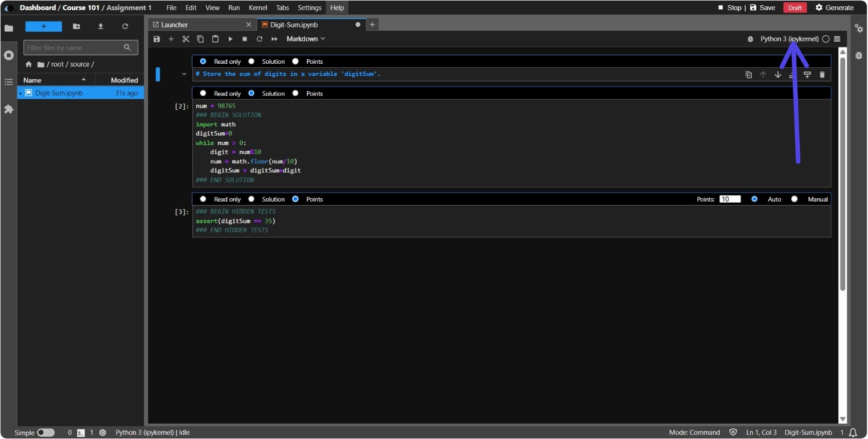Interrupt the kernel with stop square icon
Image resolution: width=868 pixels, height=439 pixels.
pos(245,39)
